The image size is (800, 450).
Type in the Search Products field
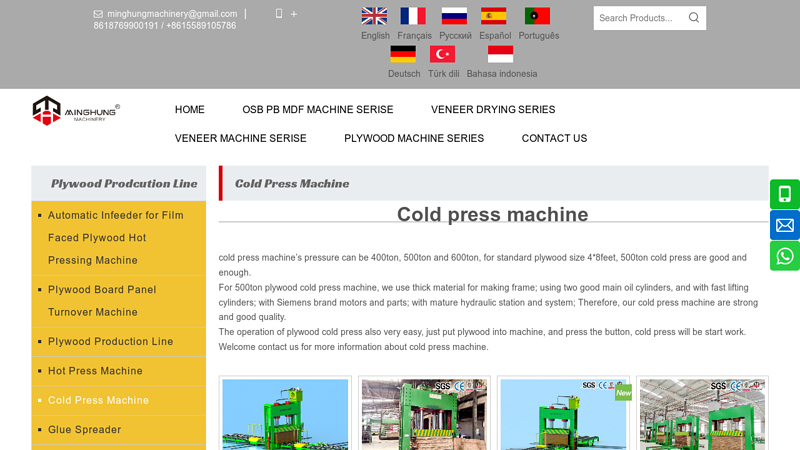point(640,18)
